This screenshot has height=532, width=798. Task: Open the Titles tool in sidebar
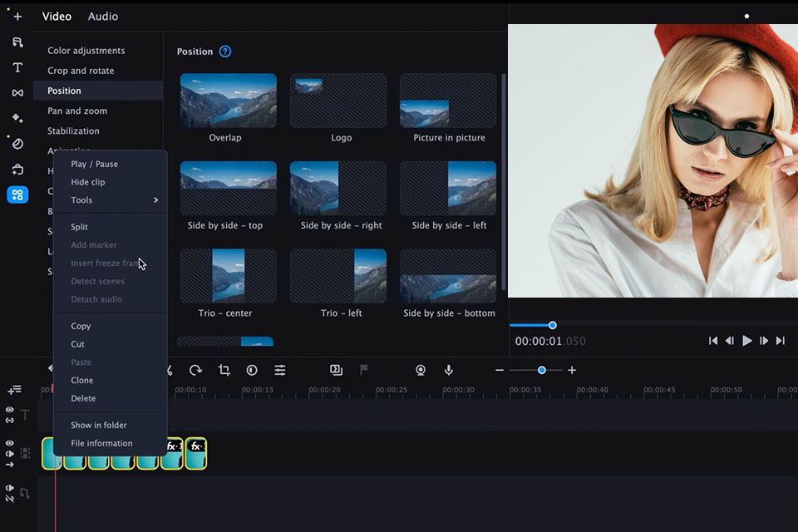pos(17,67)
